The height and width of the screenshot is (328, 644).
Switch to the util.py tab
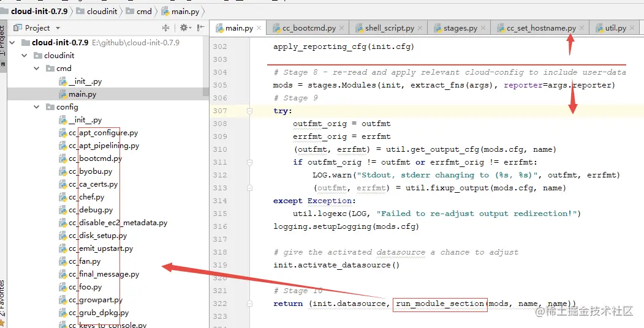coord(615,28)
